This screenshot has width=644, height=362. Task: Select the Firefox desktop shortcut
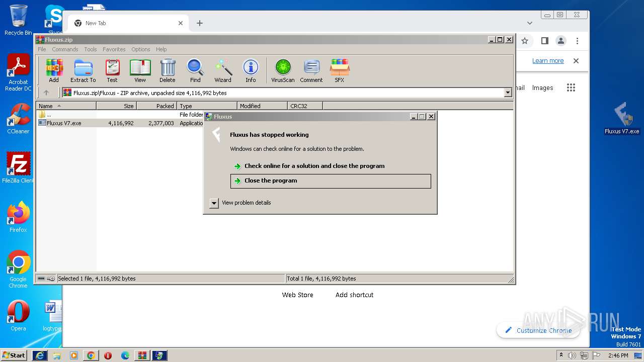pos(18,217)
